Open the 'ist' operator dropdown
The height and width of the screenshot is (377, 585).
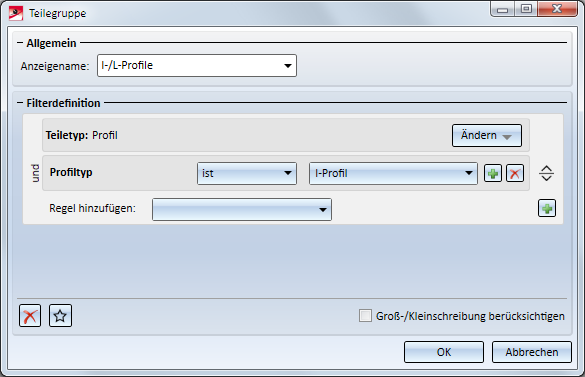coord(247,173)
